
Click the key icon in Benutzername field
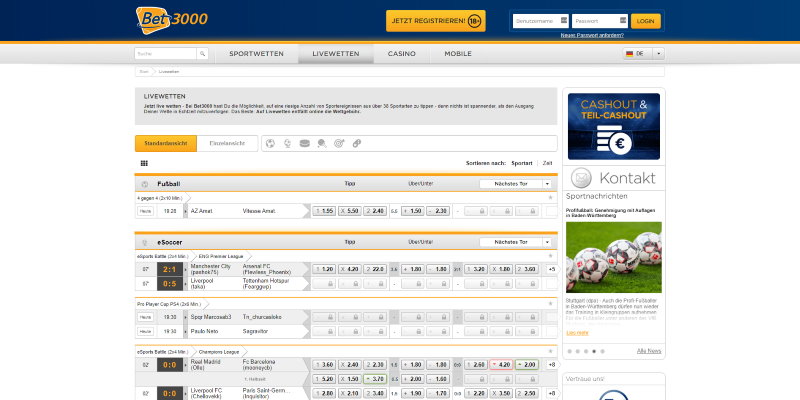tap(564, 20)
